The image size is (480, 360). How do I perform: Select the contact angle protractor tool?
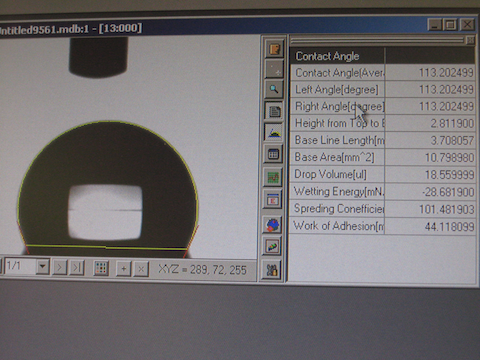(x=274, y=133)
